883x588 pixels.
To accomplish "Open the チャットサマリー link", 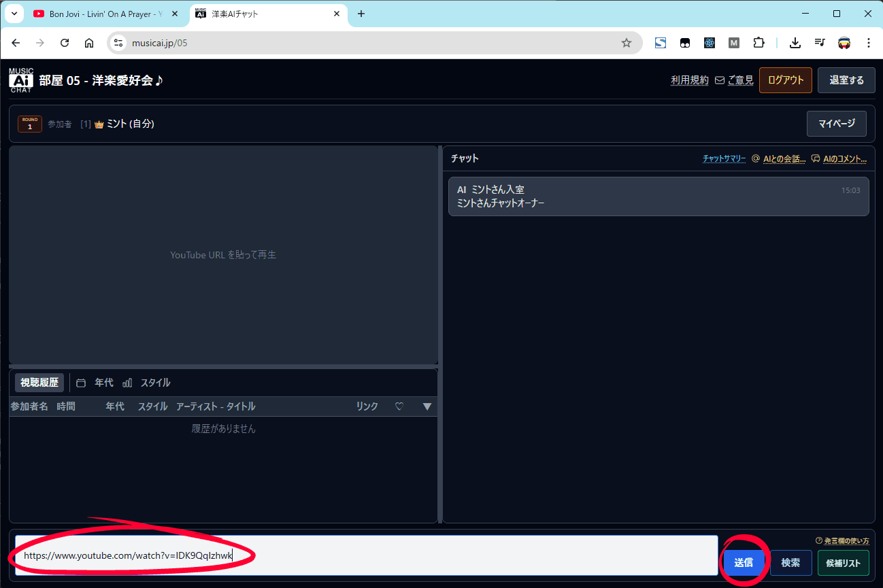I will coord(724,158).
